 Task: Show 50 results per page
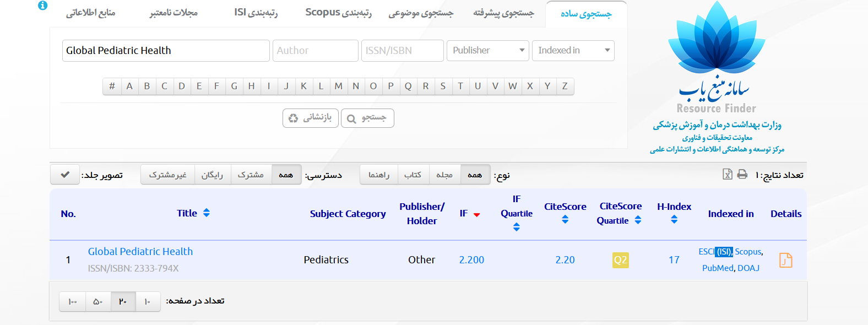point(98,301)
